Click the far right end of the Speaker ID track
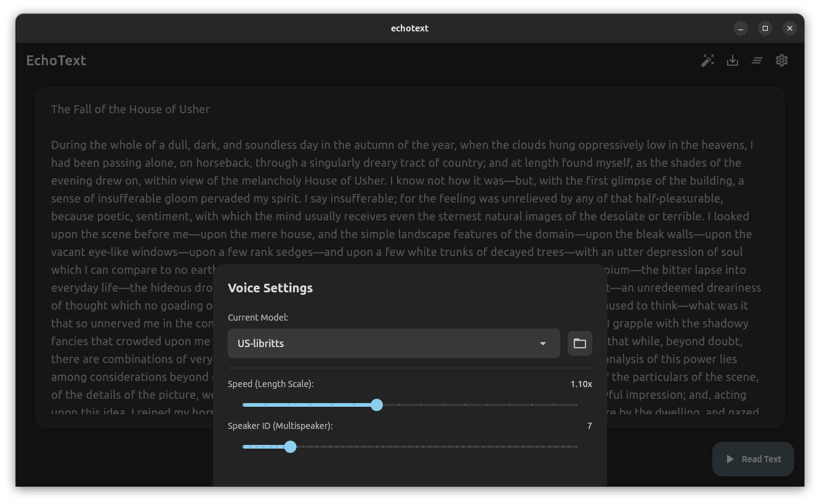 click(x=576, y=447)
